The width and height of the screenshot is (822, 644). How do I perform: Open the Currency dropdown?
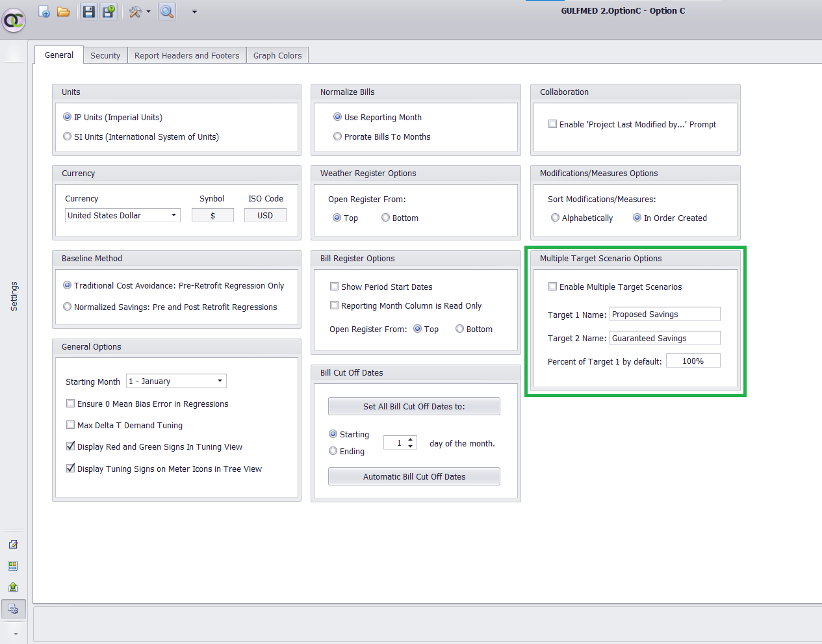173,215
